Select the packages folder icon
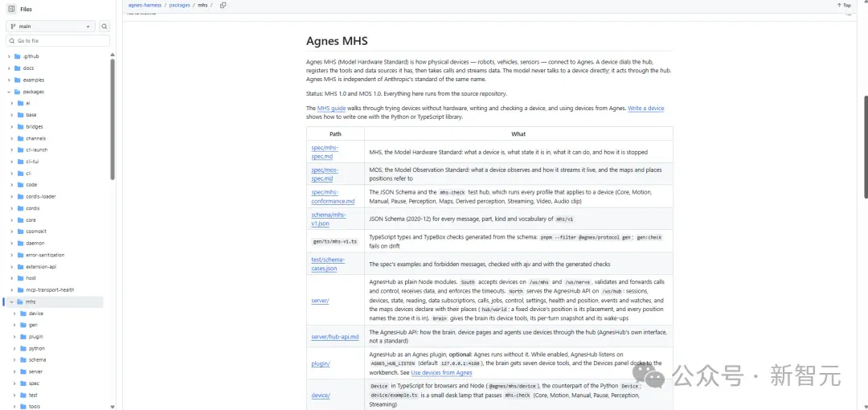Image resolution: width=868 pixels, height=410 pixels. pos(18,92)
